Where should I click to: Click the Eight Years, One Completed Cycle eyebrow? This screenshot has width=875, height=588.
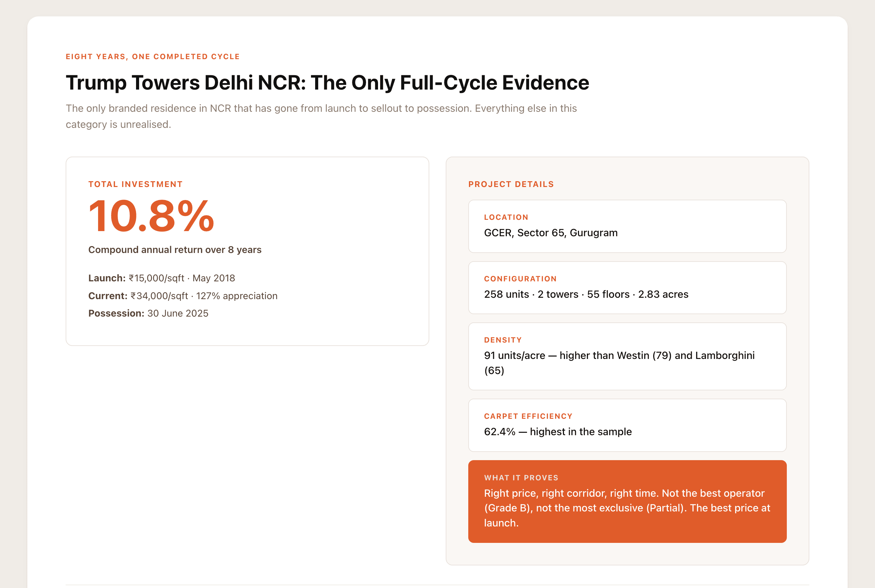(x=152, y=57)
